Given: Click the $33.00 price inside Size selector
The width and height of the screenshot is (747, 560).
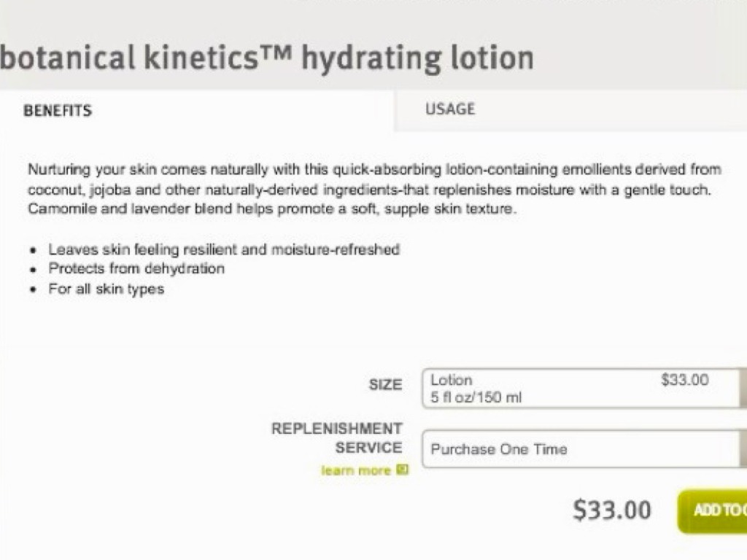Looking at the screenshot, I should (684, 380).
